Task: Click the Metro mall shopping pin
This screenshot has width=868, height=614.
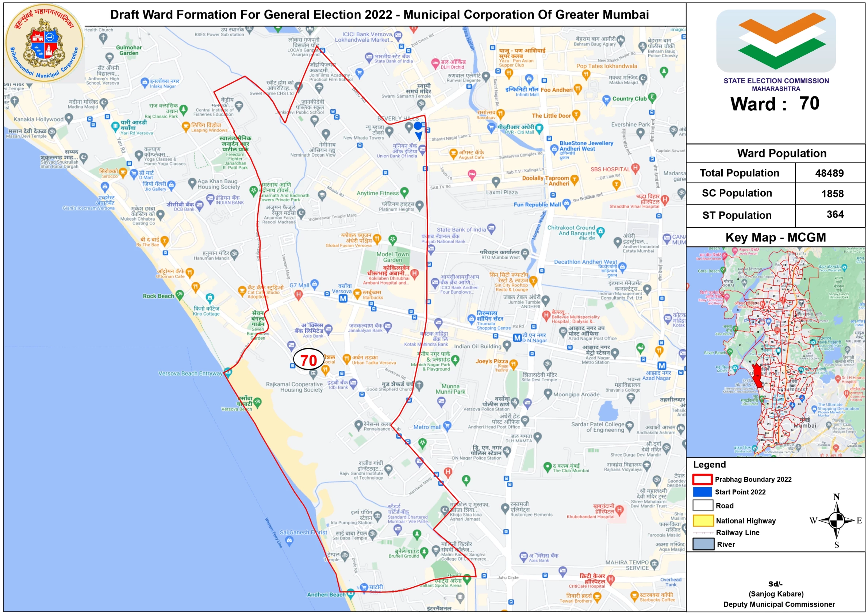Action: click(447, 426)
